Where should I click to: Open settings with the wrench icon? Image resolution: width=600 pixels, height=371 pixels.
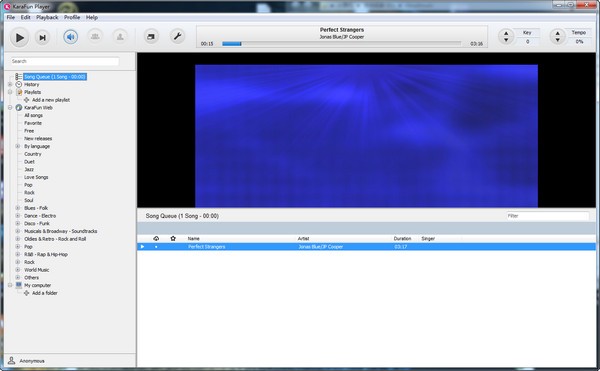click(x=177, y=36)
